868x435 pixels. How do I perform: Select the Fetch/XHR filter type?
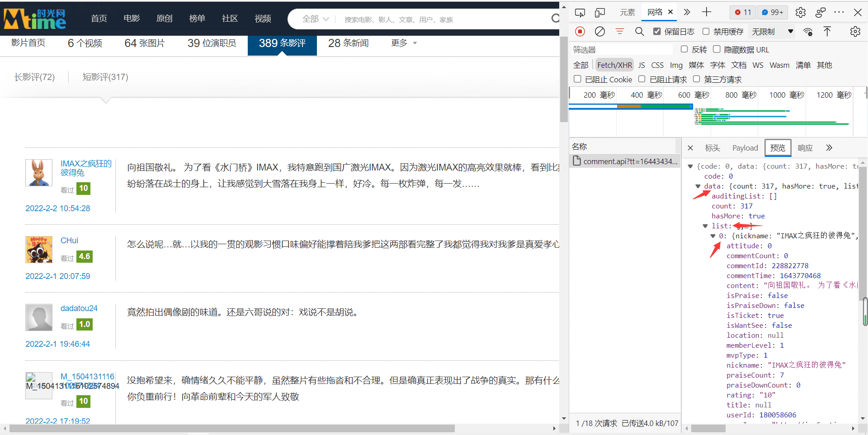(x=614, y=65)
